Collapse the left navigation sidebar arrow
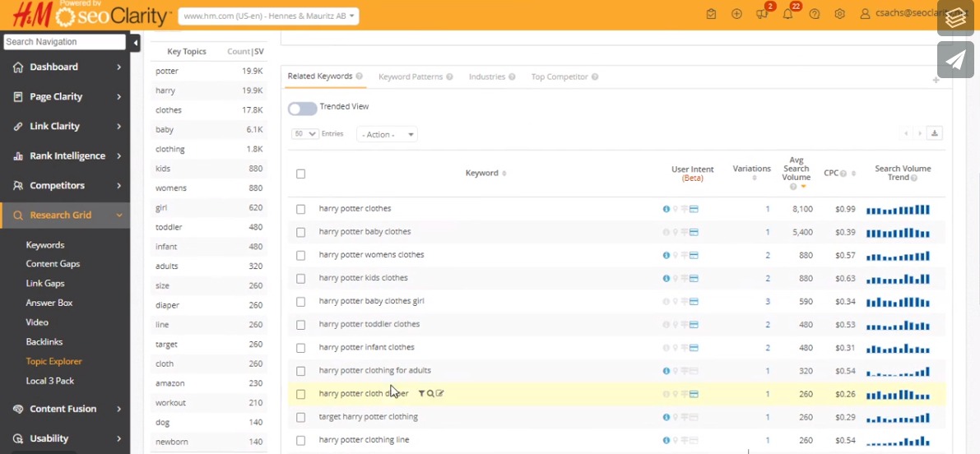 [x=136, y=43]
